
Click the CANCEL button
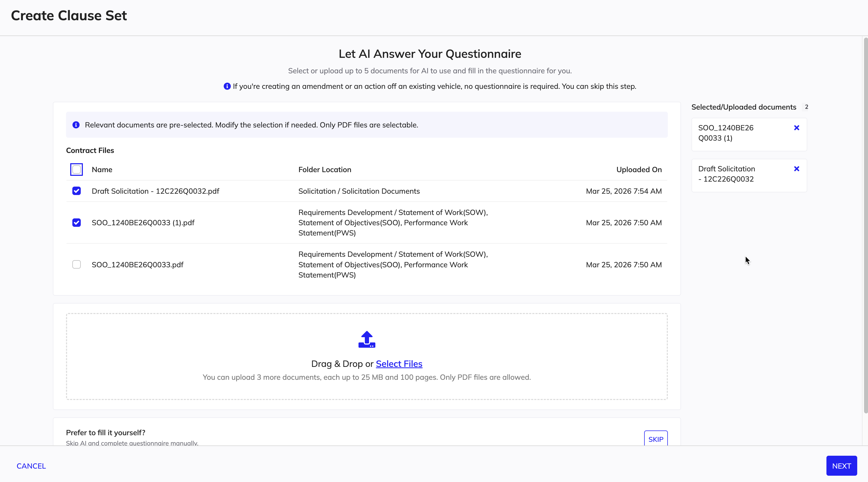(31, 466)
